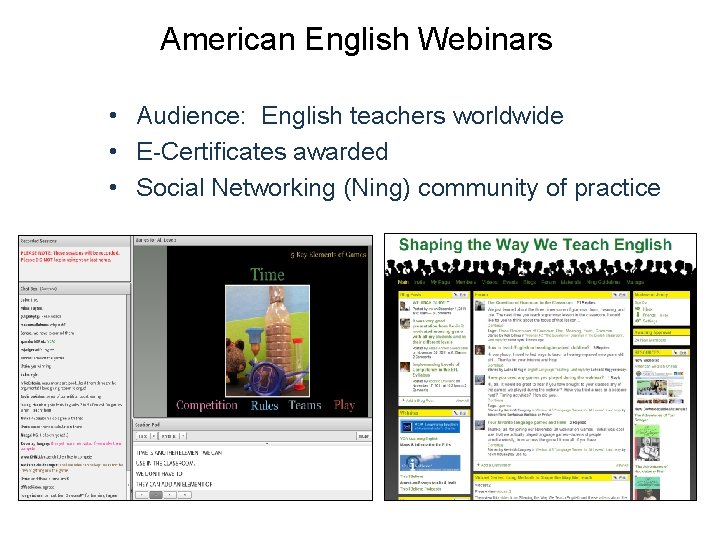Open the Members tab on Ning site

(x=466, y=282)
